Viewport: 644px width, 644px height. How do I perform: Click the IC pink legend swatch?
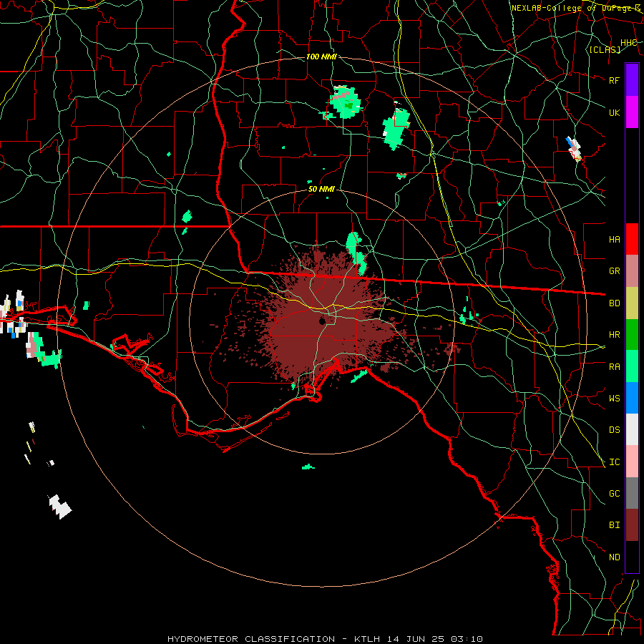tap(632, 462)
